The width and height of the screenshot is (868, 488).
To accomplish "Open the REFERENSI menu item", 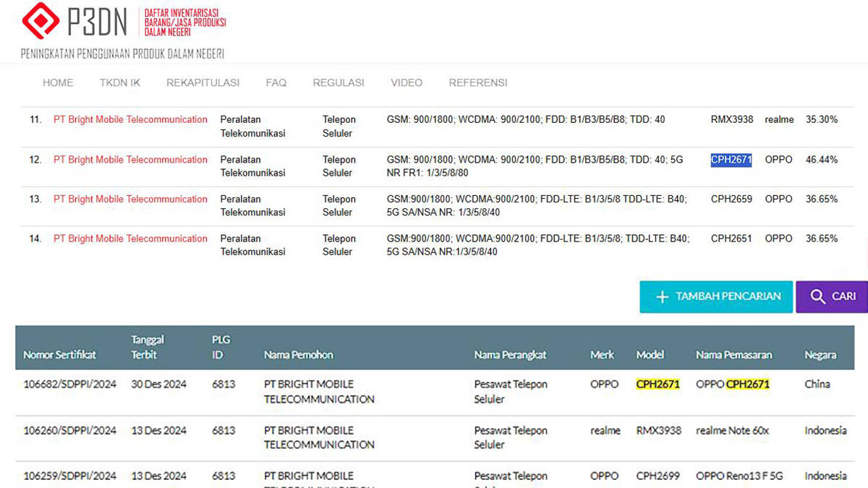I will (478, 82).
